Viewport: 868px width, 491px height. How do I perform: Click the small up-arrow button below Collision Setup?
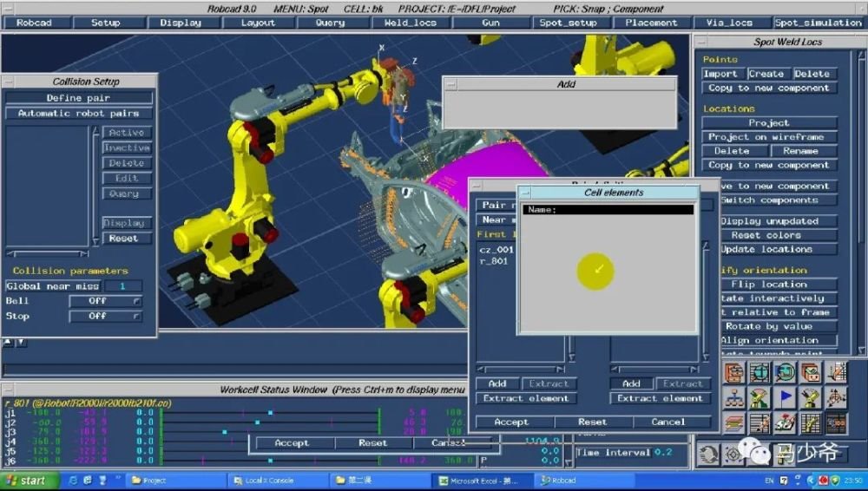8,342
